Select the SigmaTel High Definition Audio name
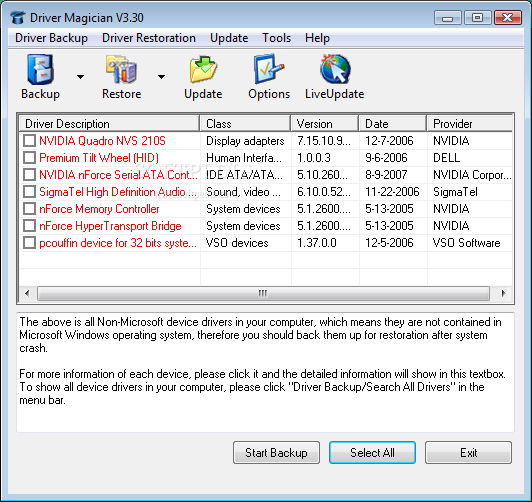Image resolution: width=532 pixels, height=502 pixels. (117, 192)
